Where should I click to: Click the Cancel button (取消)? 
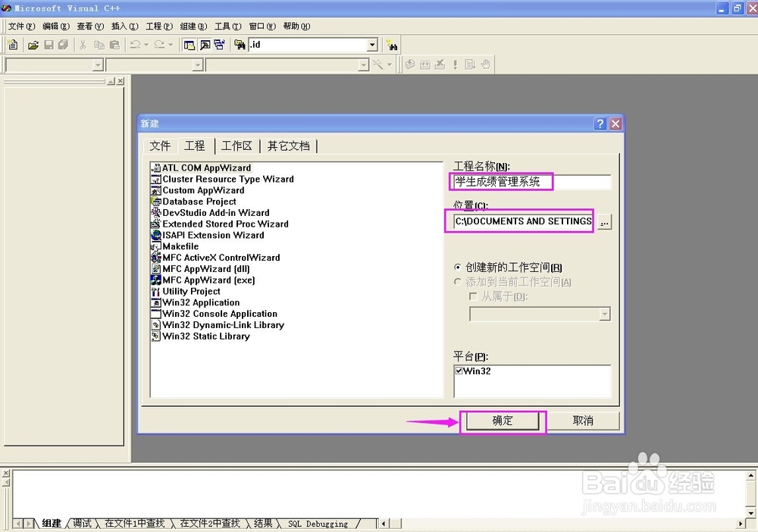pyautogui.click(x=583, y=421)
